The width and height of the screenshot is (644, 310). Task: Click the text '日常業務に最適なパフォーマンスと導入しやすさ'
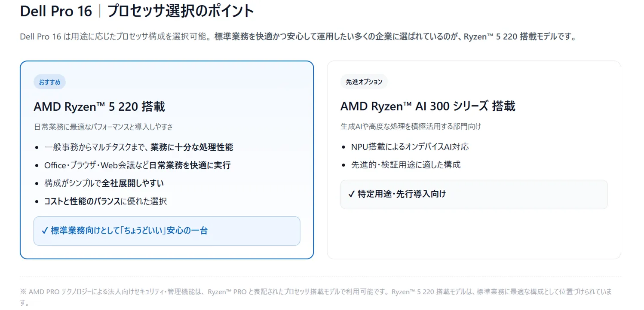[x=103, y=127]
